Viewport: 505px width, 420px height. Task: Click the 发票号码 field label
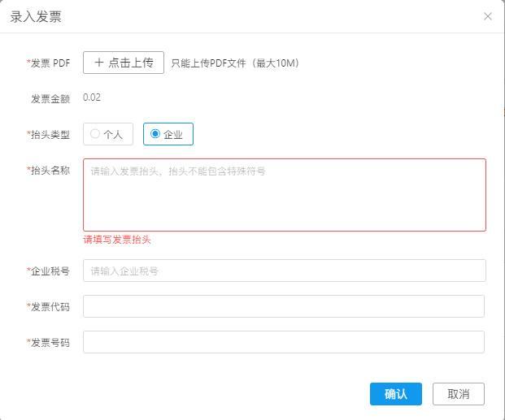click(50, 342)
